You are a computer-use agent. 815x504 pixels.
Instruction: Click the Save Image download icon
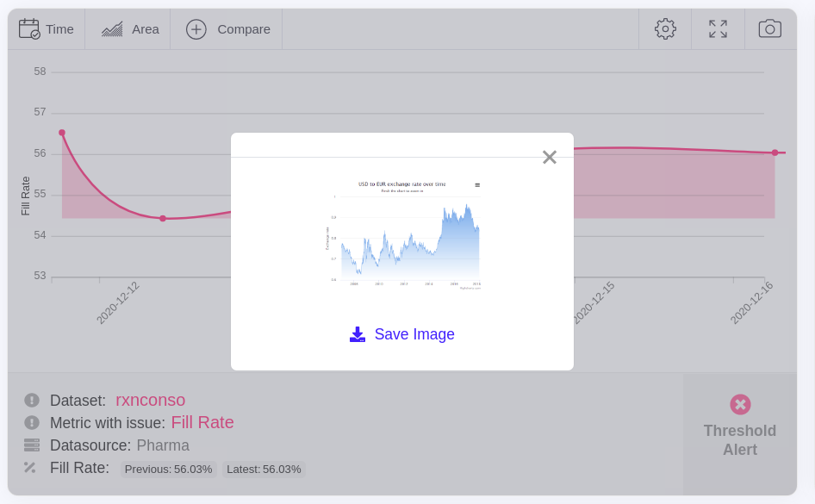(358, 334)
